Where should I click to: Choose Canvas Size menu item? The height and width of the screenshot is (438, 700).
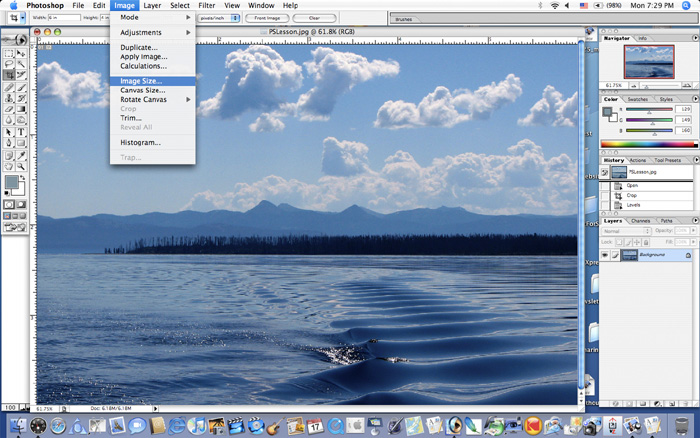(x=153, y=90)
